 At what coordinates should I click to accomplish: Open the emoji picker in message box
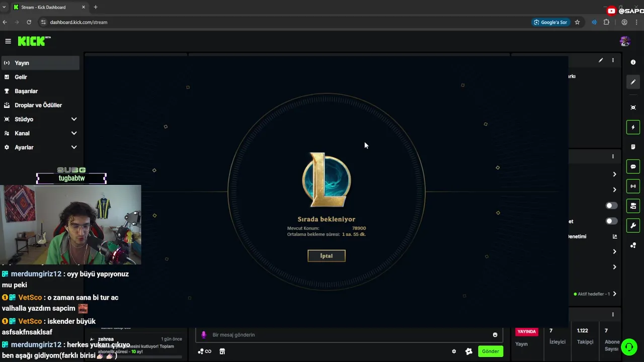point(495,335)
